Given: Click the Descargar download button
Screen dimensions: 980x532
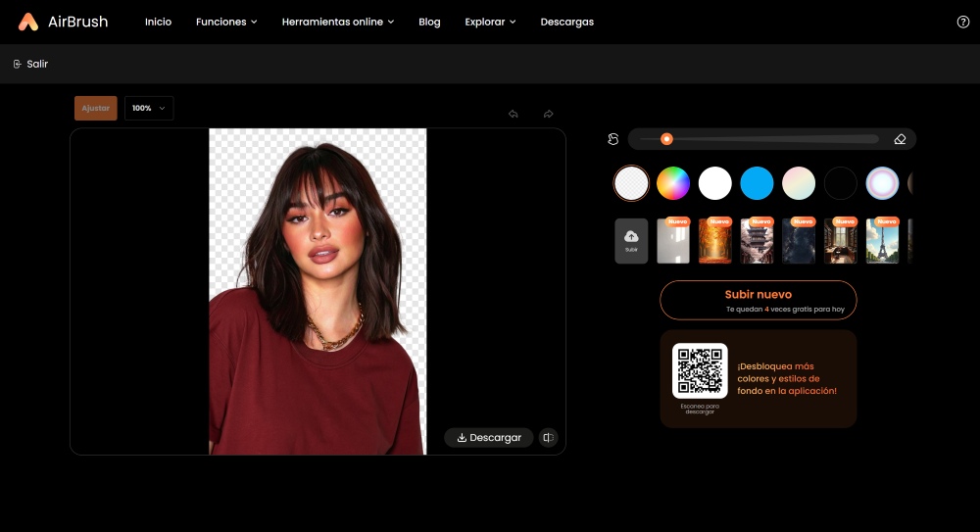Looking at the screenshot, I should click(x=489, y=438).
